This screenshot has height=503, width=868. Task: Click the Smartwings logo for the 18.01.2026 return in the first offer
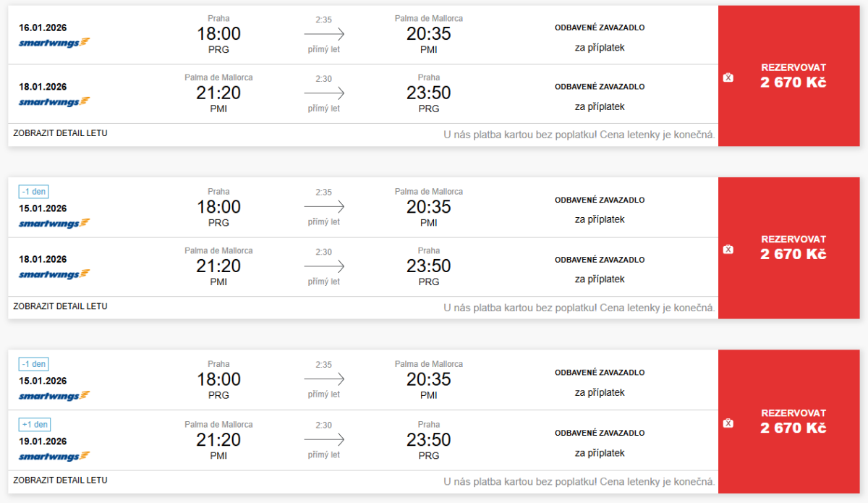pos(54,101)
